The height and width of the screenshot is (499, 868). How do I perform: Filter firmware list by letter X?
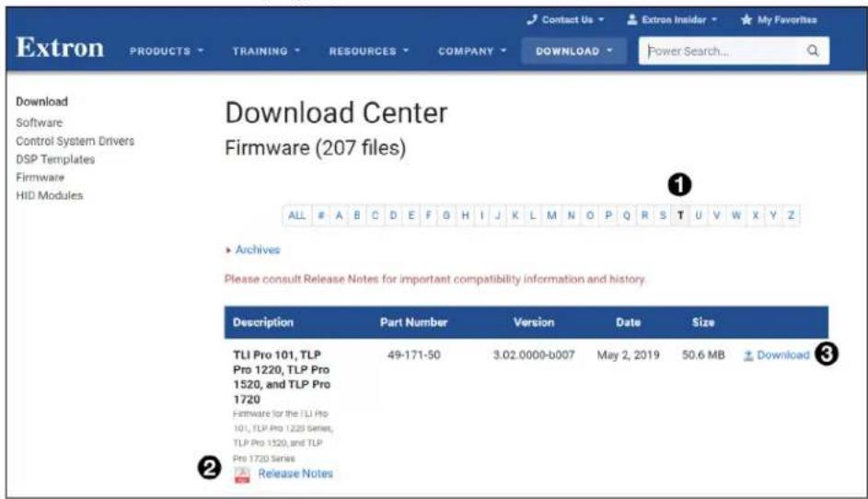tap(755, 215)
